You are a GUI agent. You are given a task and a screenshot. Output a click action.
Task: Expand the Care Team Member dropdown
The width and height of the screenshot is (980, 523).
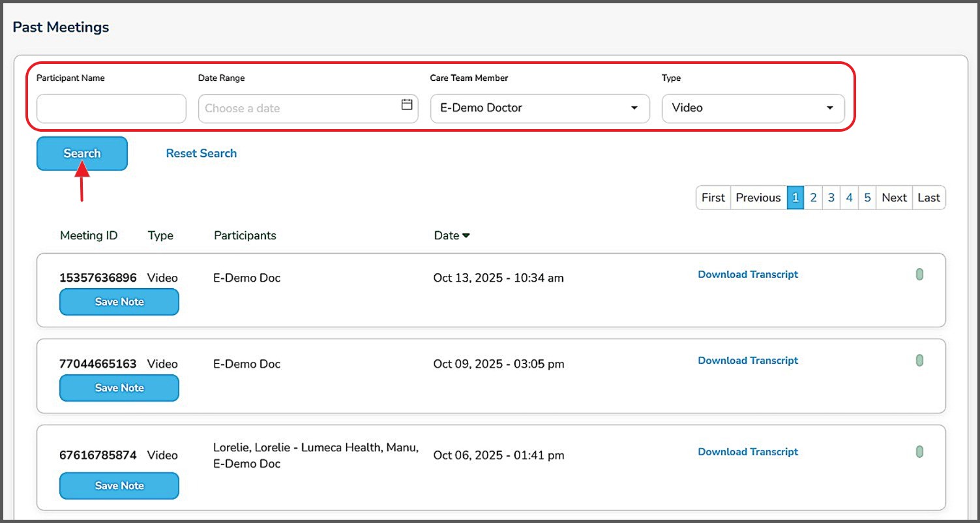point(539,108)
